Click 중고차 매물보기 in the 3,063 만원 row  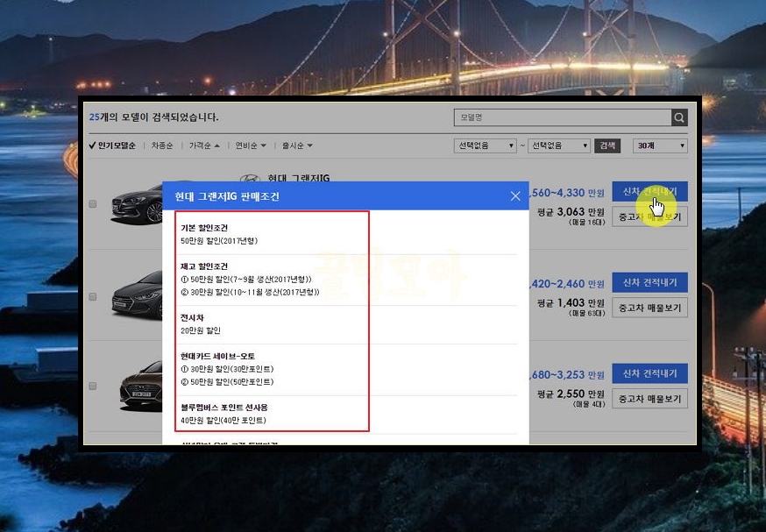[x=649, y=216]
